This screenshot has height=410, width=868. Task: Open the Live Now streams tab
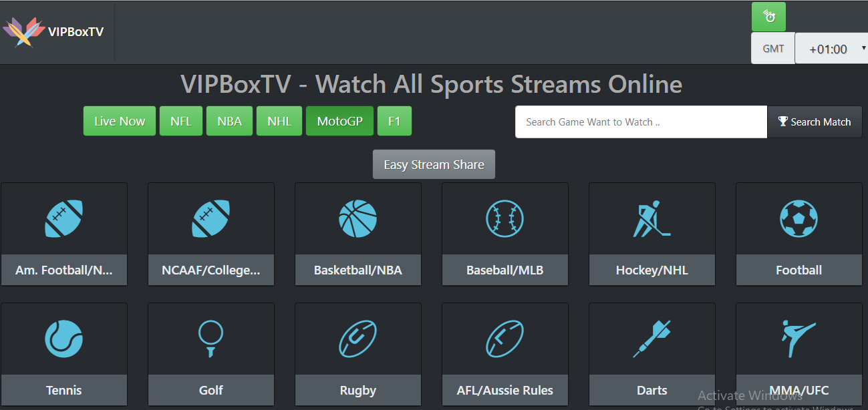pos(120,121)
